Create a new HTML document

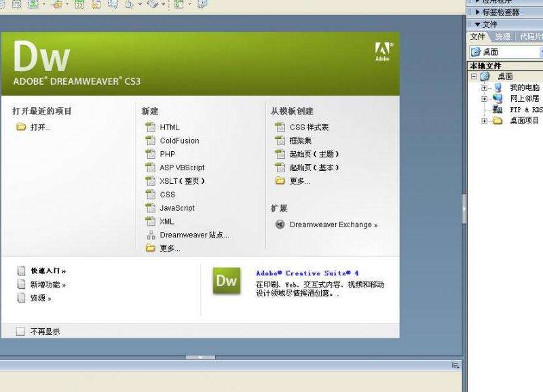162,128
